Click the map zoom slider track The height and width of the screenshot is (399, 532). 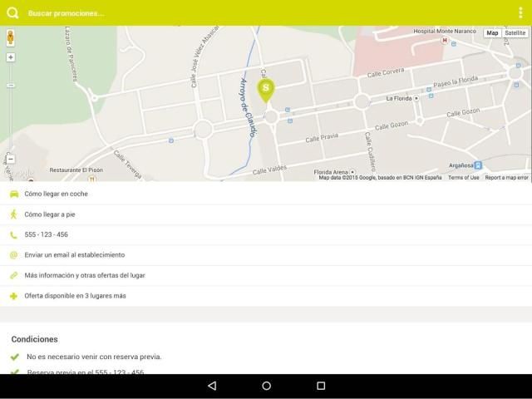coord(11,108)
